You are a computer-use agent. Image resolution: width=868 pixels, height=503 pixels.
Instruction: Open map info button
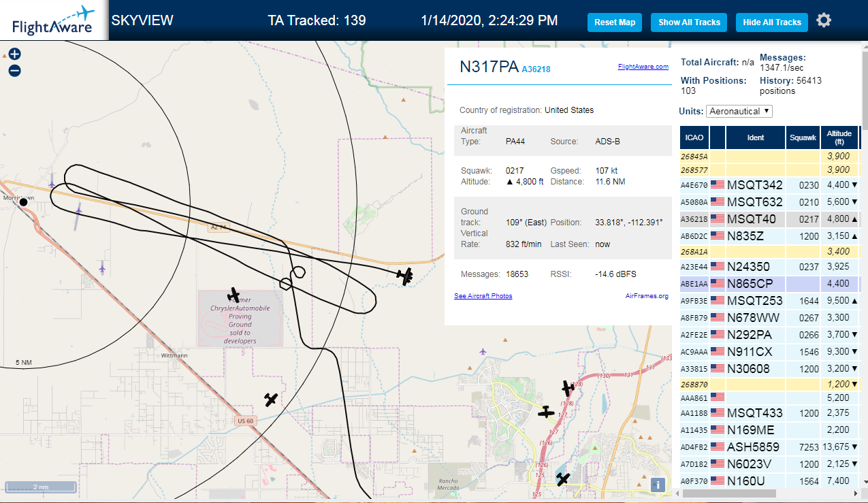pos(658,485)
